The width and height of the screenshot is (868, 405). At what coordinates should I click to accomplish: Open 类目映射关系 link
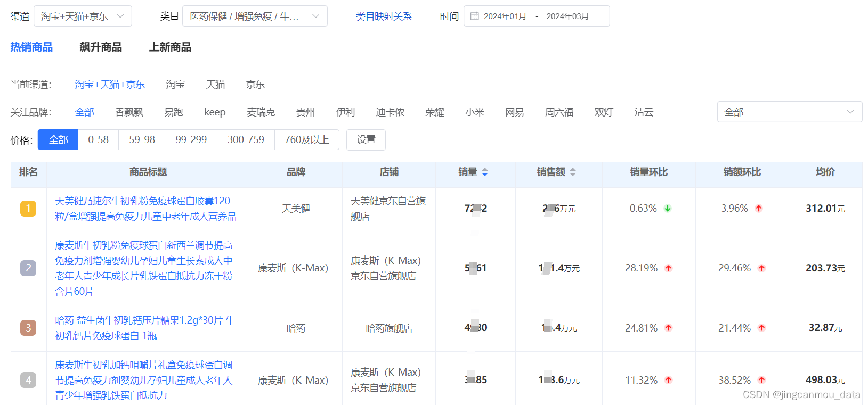384,16
